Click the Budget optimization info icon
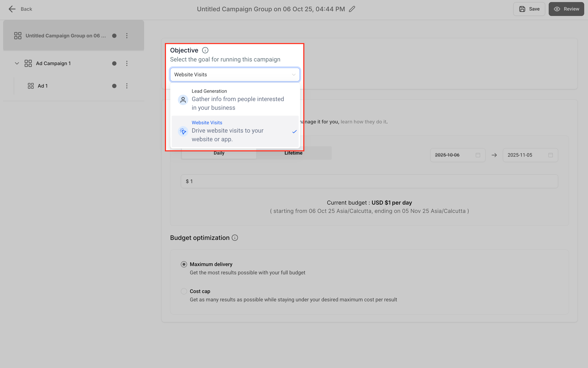The width and height of the screenshot is (588, 368). (x=235, y=238)
